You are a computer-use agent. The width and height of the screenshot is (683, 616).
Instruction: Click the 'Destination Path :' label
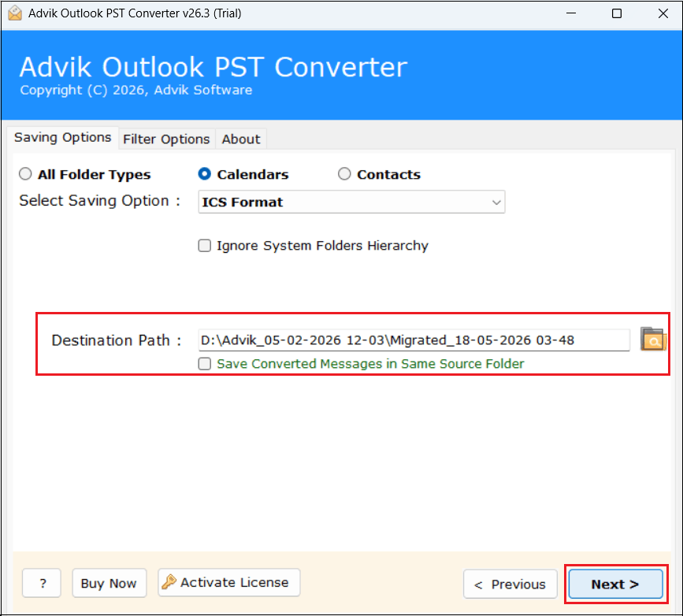(x=117, y=340)
